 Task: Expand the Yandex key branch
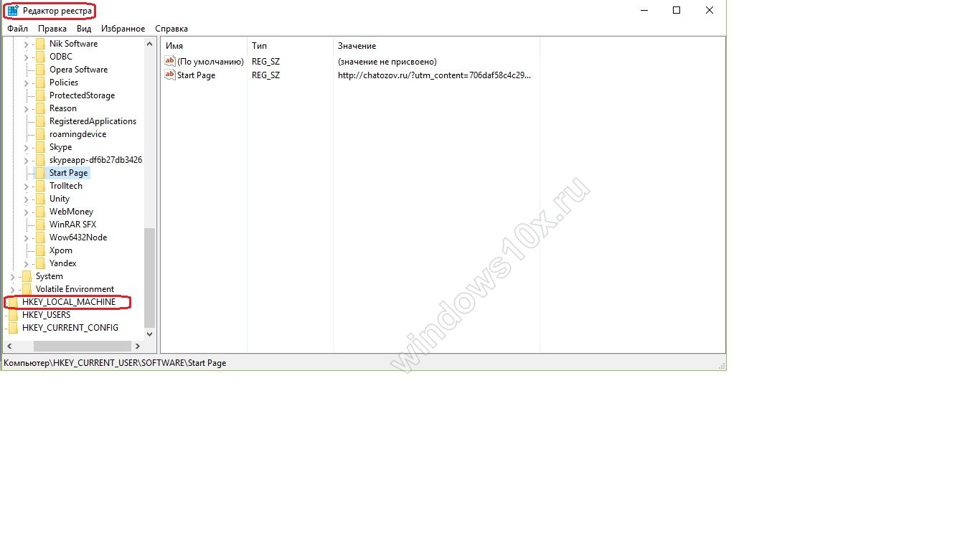(x=27, y=263)
